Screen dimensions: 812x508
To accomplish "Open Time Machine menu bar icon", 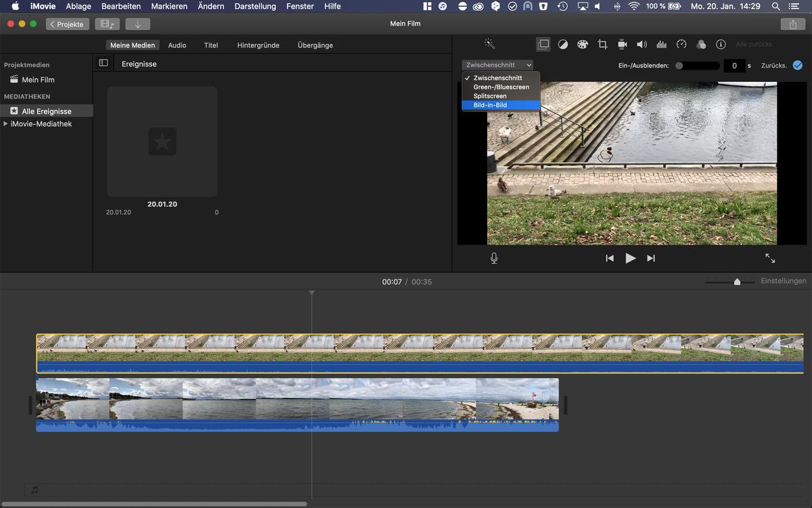I will click(562, 6).
